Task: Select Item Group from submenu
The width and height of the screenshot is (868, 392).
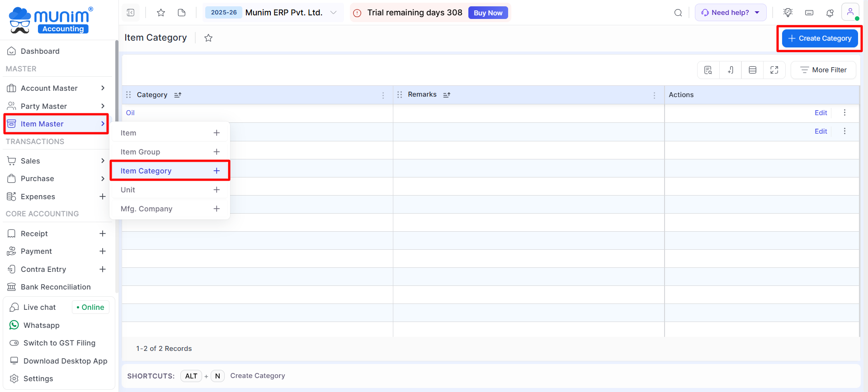Action: (141, 152)
